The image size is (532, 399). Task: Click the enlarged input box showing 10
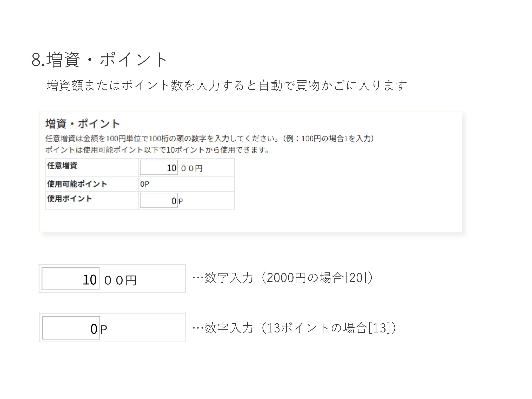70,279
